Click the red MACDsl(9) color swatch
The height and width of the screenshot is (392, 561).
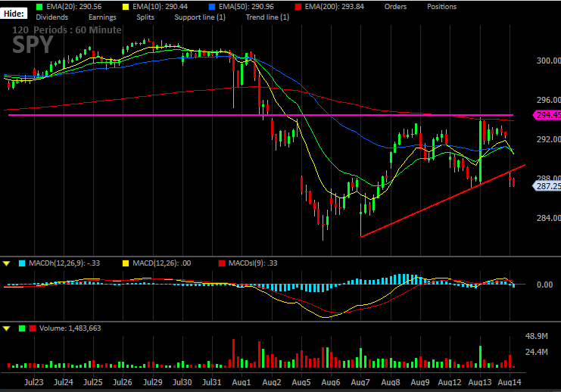click(x=222, y=263)
